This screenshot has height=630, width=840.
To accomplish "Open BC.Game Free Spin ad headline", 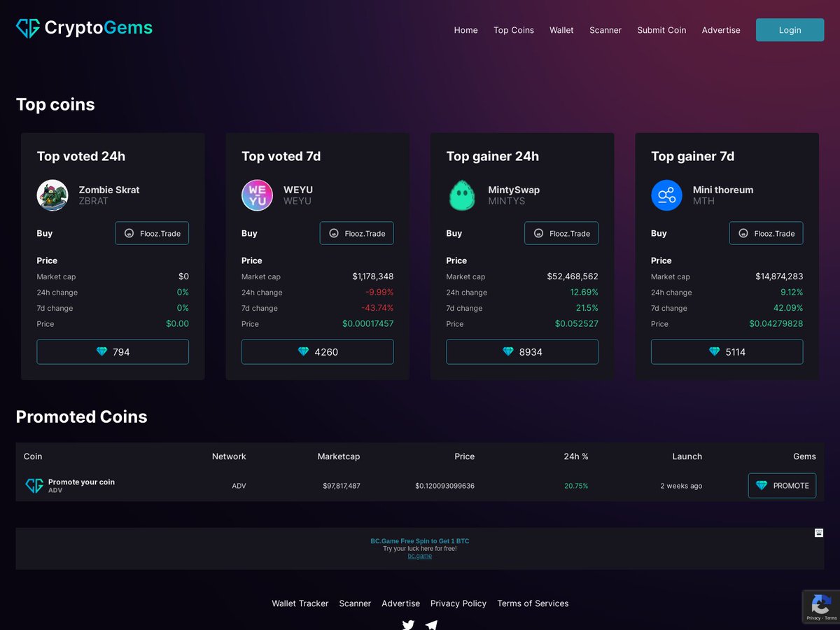I will [x=420, y=541].
